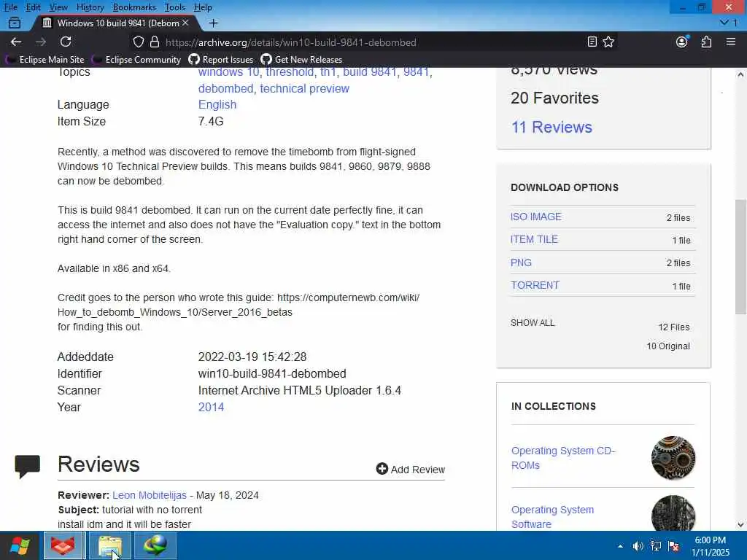Click the site security padlock icon
The image size is (747, 560).
coord(155,42)
